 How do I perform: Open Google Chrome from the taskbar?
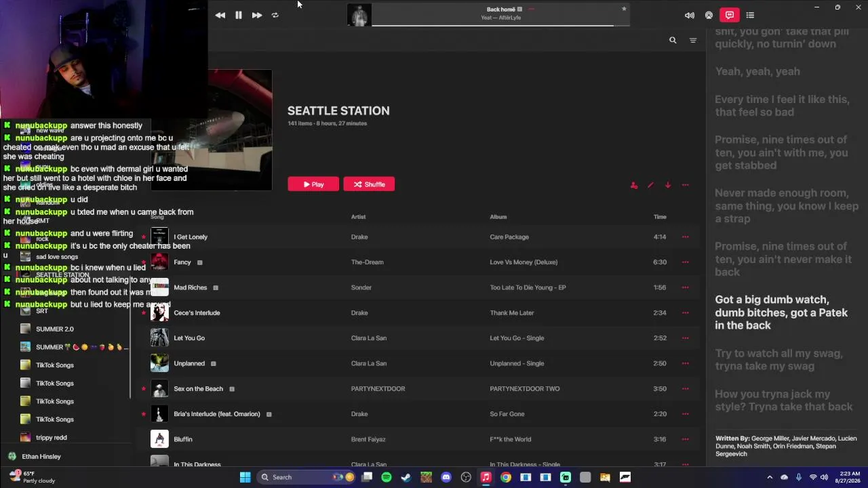(506, 477)
